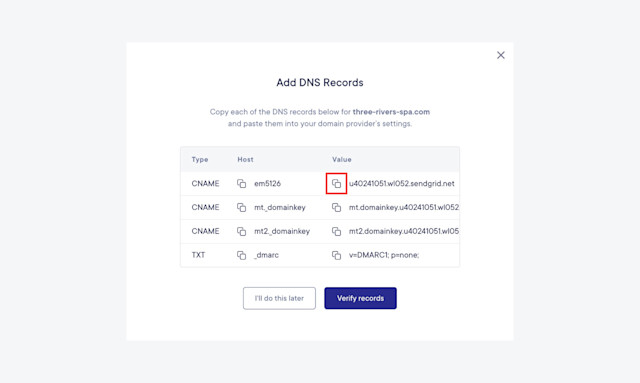Copy the u40241051.wl052.sendgrid.net value
Image resolution: width=640 pixels, height=383 pixels.
336,184
